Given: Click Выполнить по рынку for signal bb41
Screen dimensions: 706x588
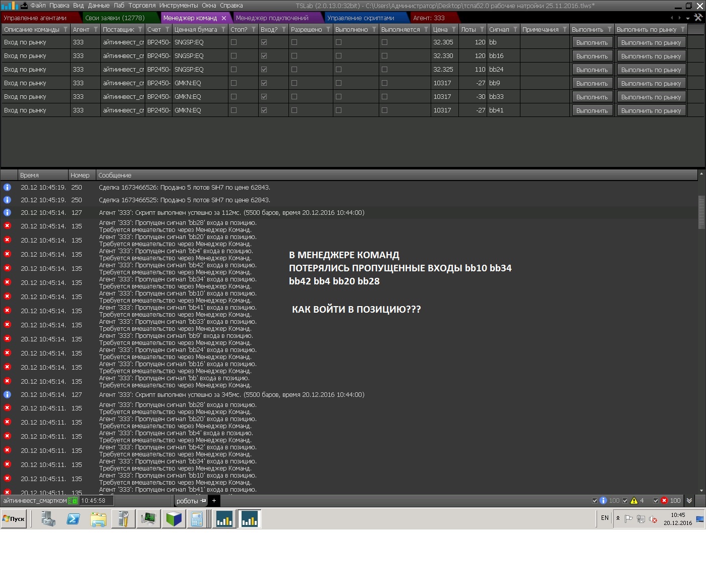Looking at the screenshot, I should coord(651,110).
